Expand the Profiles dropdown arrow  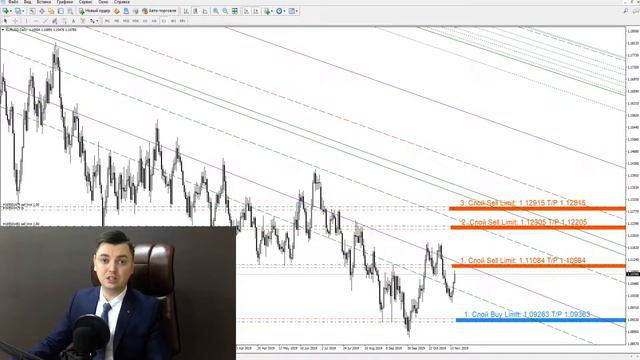(23, 11)
